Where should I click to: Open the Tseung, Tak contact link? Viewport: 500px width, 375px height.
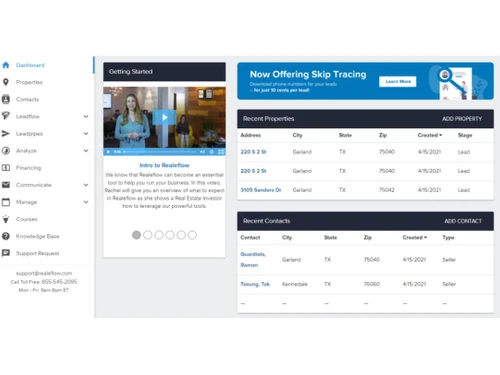255,284
